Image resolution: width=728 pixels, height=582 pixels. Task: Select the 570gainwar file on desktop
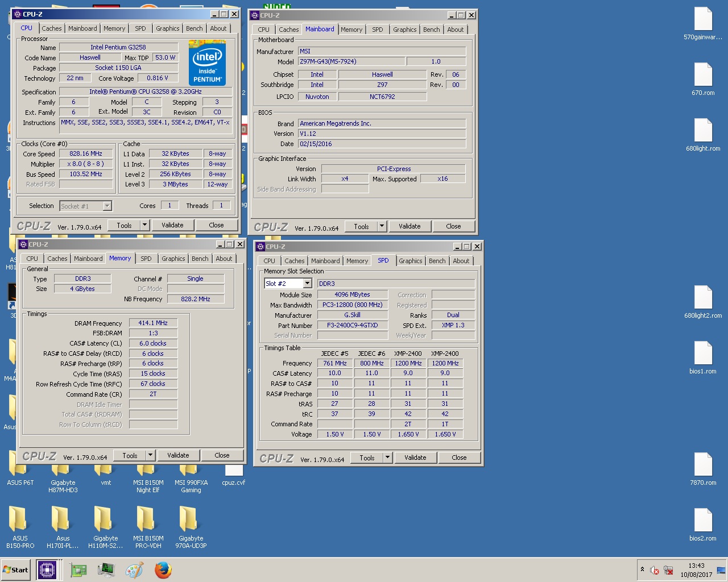pos(703,24)
